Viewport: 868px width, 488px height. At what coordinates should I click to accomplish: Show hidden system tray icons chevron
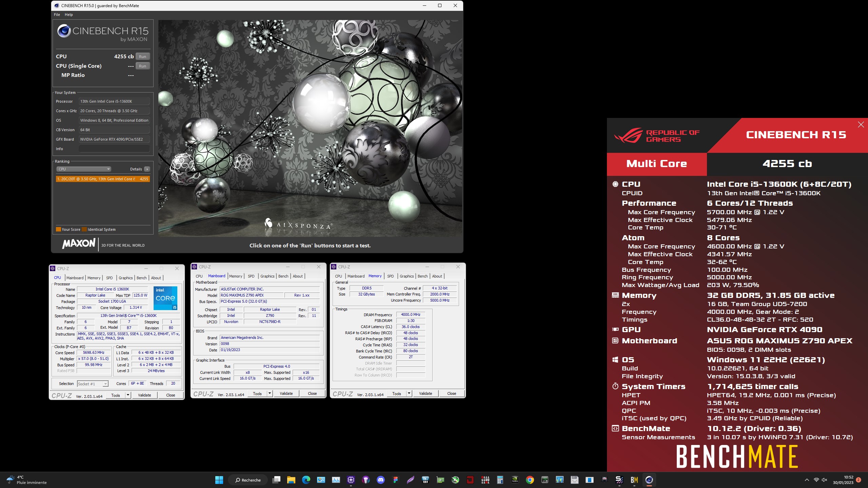[807, 480]
